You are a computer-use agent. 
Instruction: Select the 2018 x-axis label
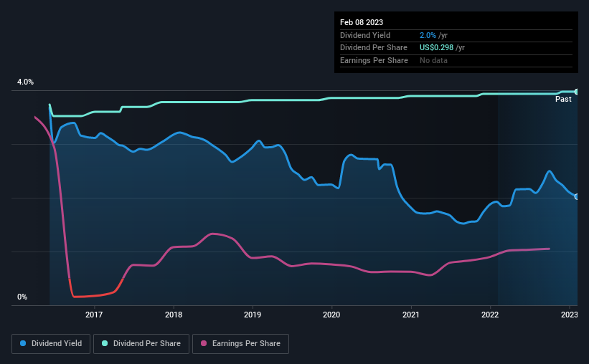pos(174,315)
